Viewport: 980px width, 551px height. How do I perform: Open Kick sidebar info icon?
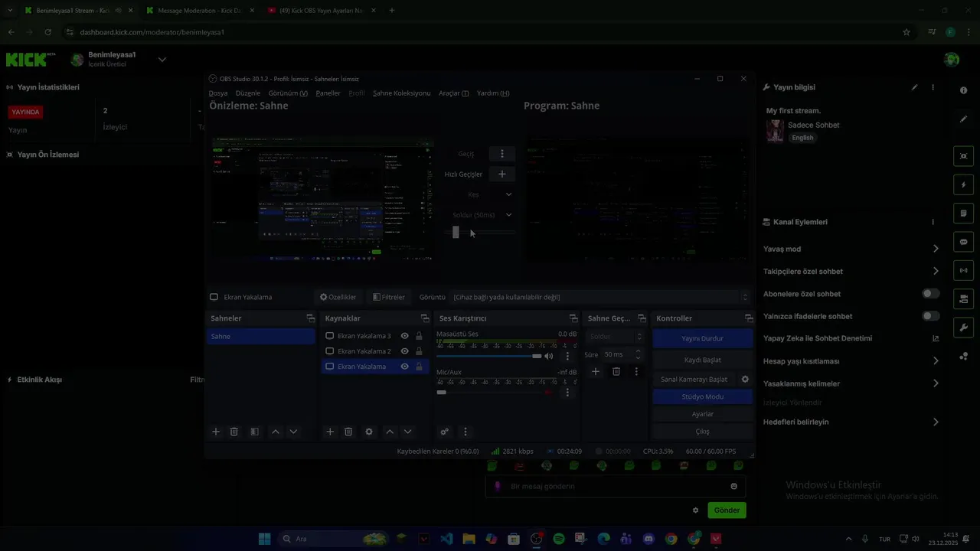pos(963,90)
